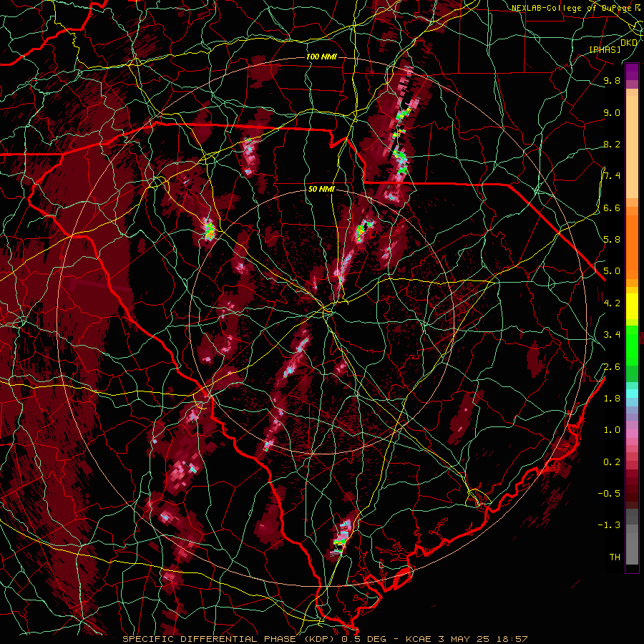Click the NEXLAB-College of DuPage credit text
The width and height of the screenshot is (644, 644).
(x=572, y=8)
